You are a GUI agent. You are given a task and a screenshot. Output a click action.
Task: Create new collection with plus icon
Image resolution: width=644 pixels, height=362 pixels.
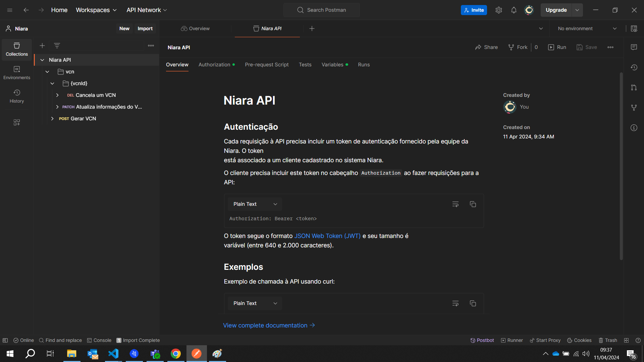tap(42, 46)
